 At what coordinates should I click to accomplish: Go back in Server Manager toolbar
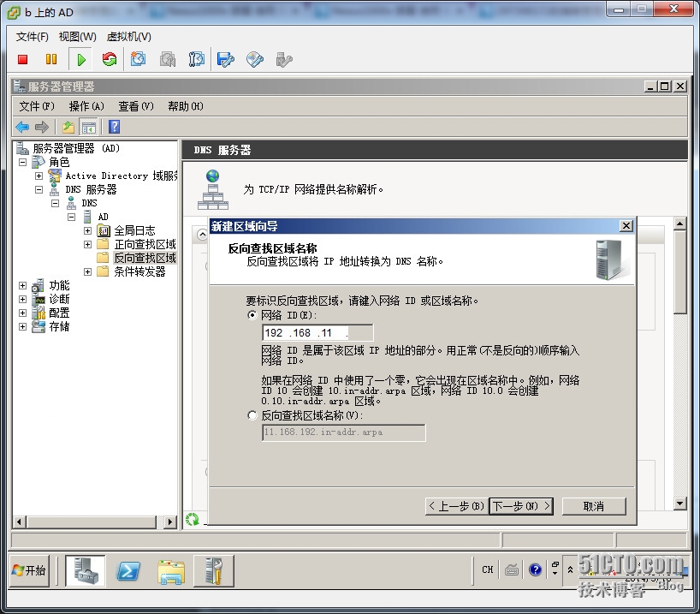[x=22, y=128]
